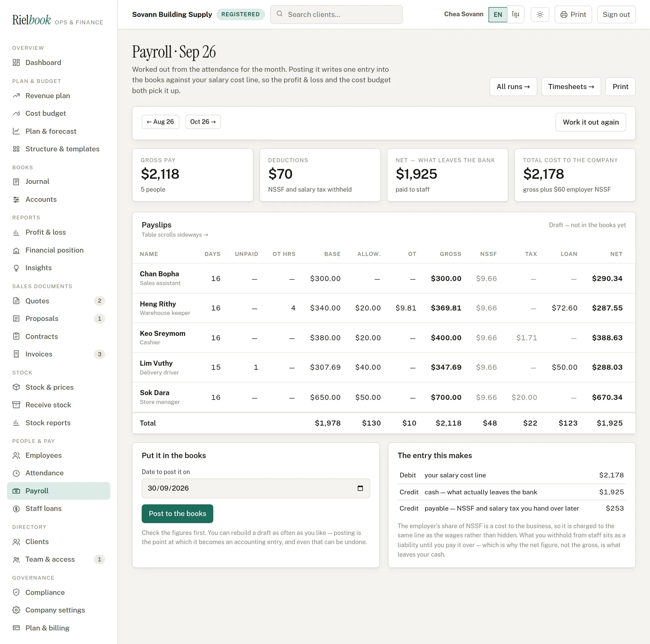Open the calendar picker icon in date field

pos(360,488)
